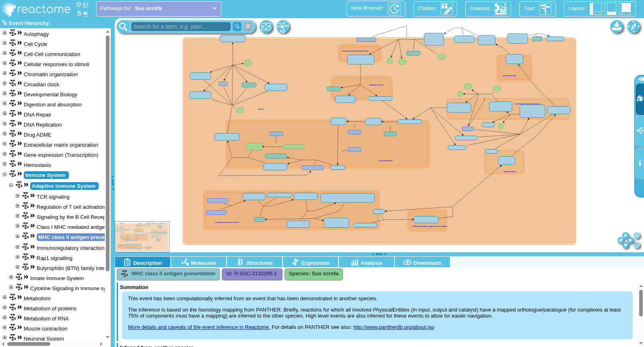The image size is (644, 347).
Task: Open the color profile palette tab
Action: pyautogui.click(x=640, y=99)
